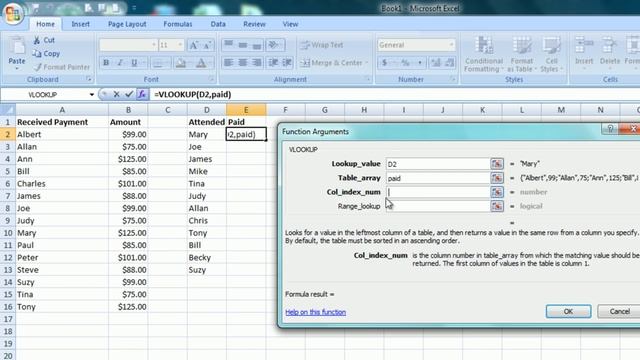Image resolution: width=640 pixels, height=360 pixels.
Task: Open the Home tab
Action: click(x=45, y=24)
